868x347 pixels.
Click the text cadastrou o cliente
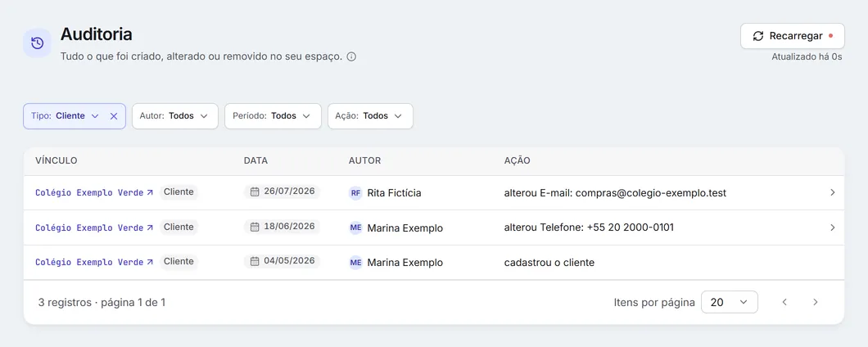tap(549, 263)
